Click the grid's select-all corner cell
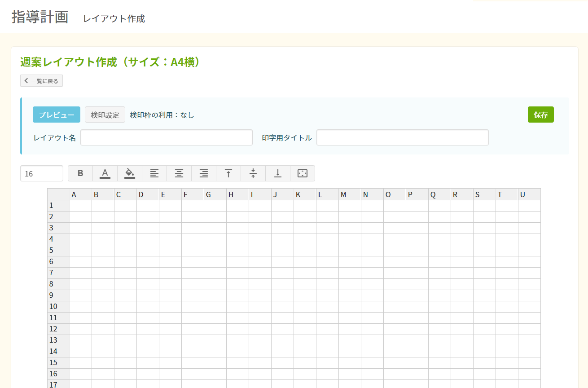Viewport: 588px width, 388px height. [58, 194]
